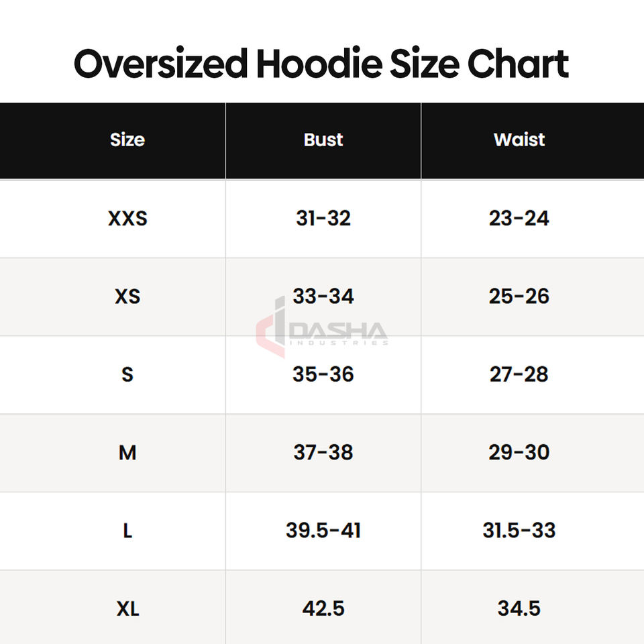The height and width of the screenshot is (644, 644).
Task: Select waist value 34.5
Action: click(519, 608)
